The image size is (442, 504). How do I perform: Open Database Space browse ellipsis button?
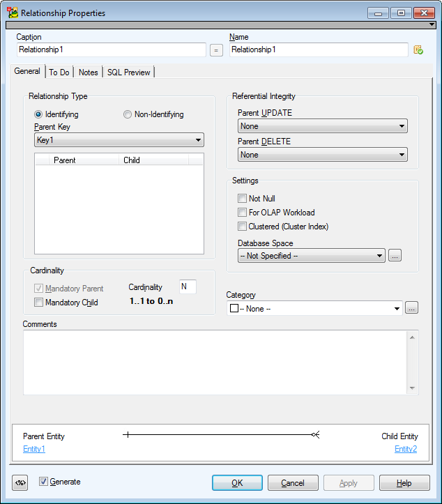[395, 256]
